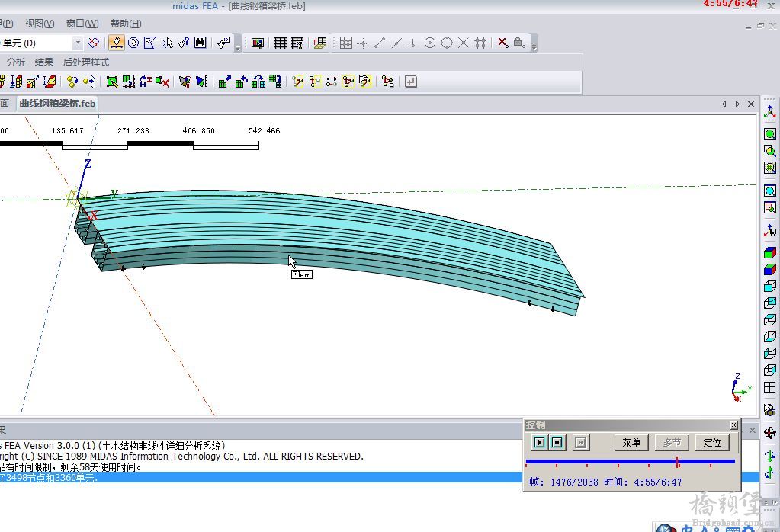Click the red X delete icon
The width and height of the screenshot is (780, 532).
pos(503,43)
